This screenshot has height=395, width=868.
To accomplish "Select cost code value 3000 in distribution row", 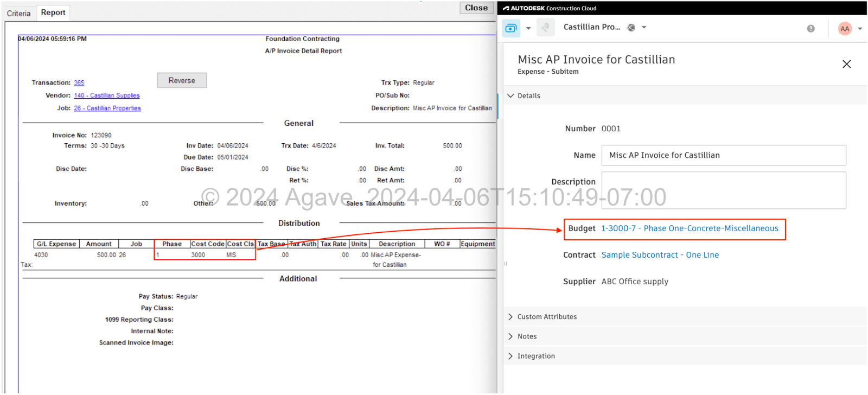I will pyautogui.click(x=198, y=255).
